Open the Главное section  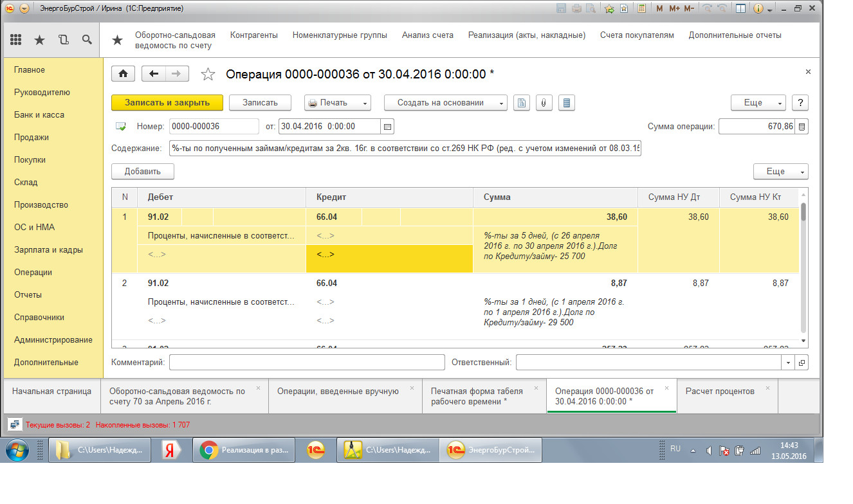[x=30, y=69]
